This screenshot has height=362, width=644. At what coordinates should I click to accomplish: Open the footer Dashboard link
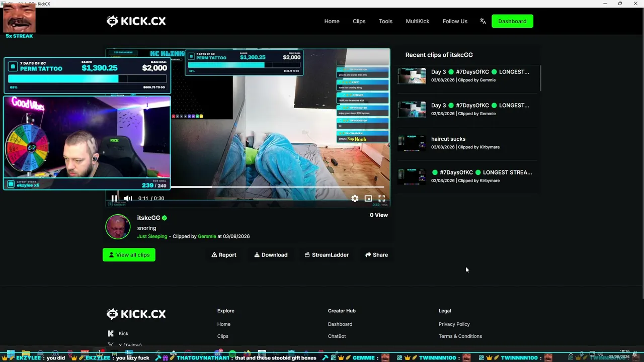point(340,324)
